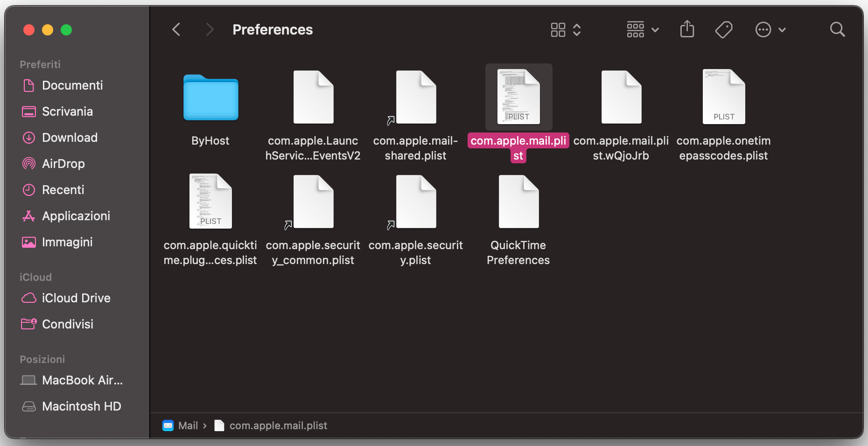Viewport: 868px width, 446px height.
Task: Open iCloud Drive from the sidebar
Action: tap(76, 298)
